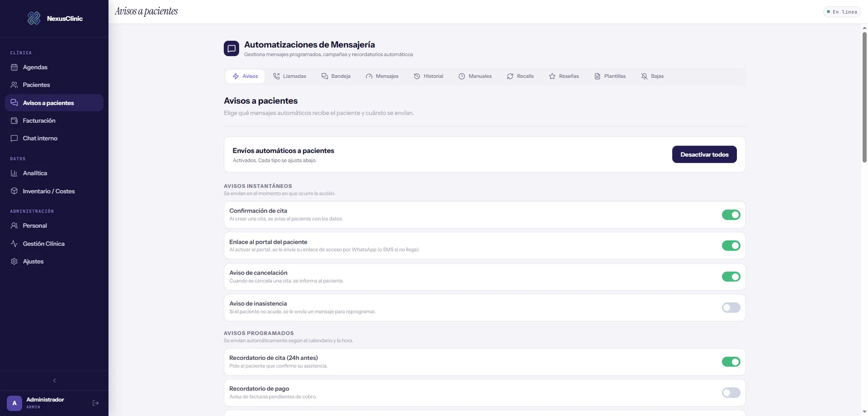Viewport: 868px width, 416px height.
Task: Select the Avisos tab
Action: coord(245,76)
